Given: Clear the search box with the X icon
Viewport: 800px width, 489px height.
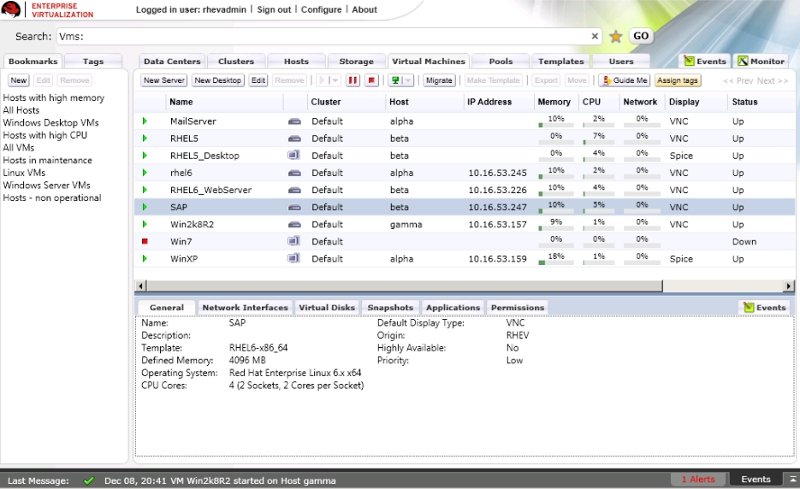Looking at the screenshot, I should [x=594, y=36].
